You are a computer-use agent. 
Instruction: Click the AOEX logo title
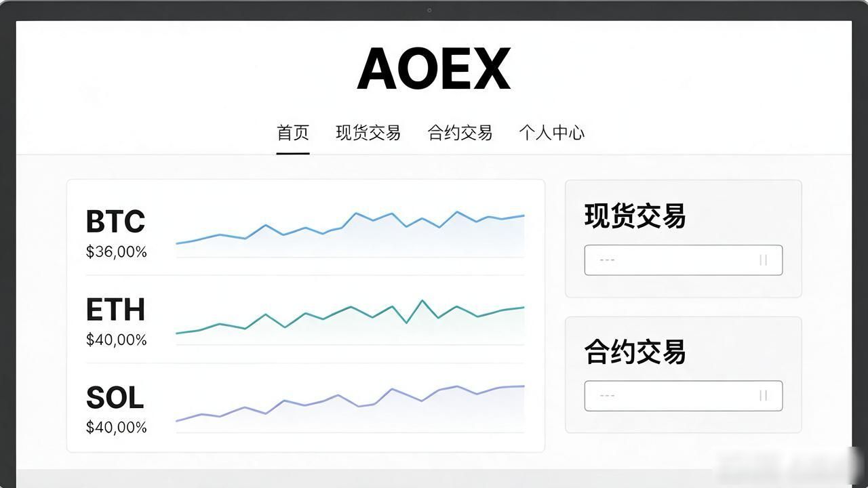[434, 68]
